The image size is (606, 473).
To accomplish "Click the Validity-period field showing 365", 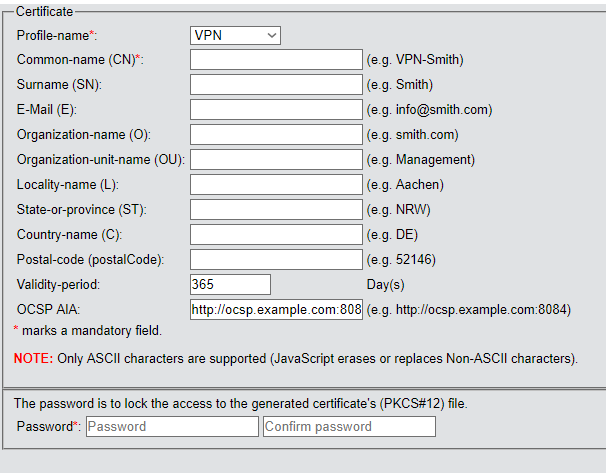I will click(x=230, y=285).
